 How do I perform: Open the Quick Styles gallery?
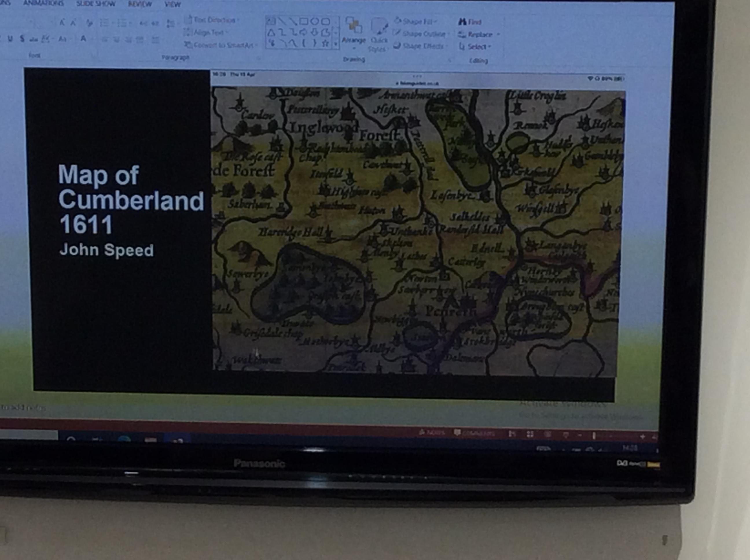point(379,35)
